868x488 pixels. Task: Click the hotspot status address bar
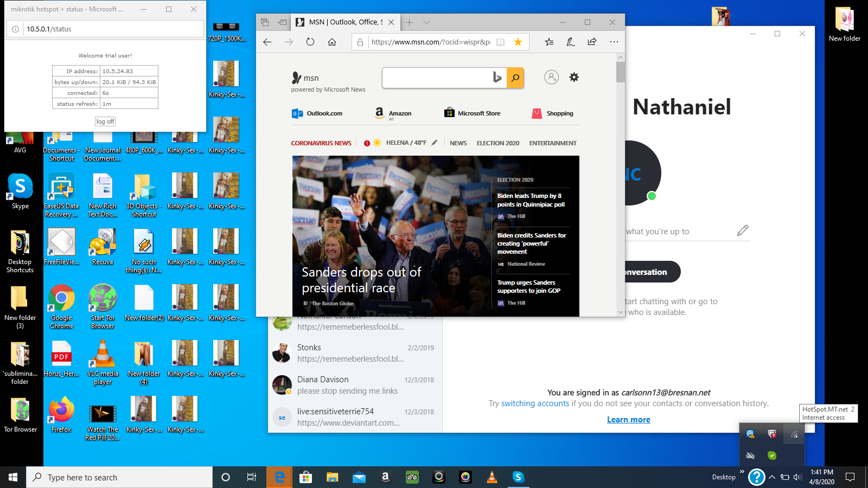tap(105, 29)
